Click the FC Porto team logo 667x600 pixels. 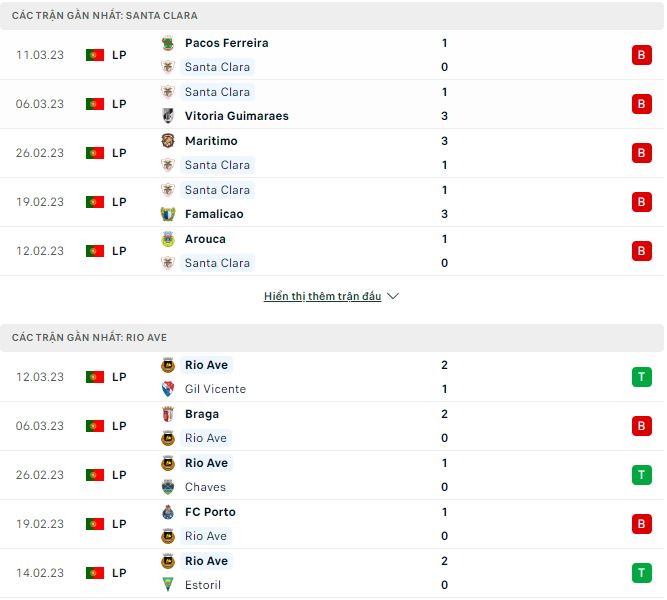pyautogui.click(x=168, y=512)
